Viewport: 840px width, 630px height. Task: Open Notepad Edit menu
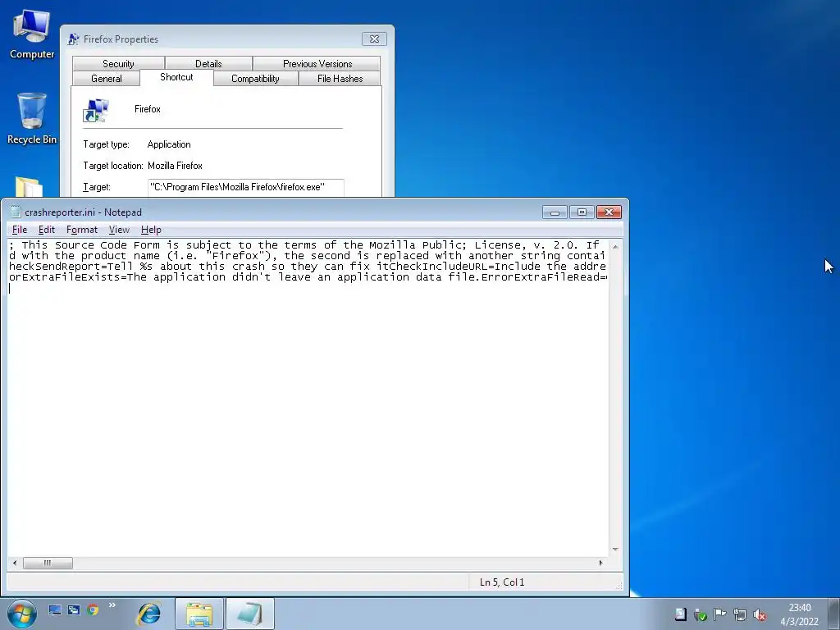(47, 230)
